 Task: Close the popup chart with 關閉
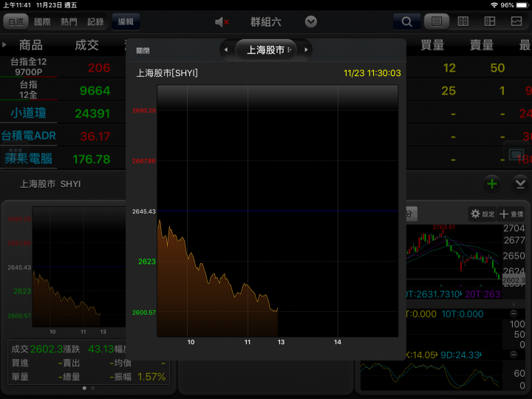(x=143, y=51)
